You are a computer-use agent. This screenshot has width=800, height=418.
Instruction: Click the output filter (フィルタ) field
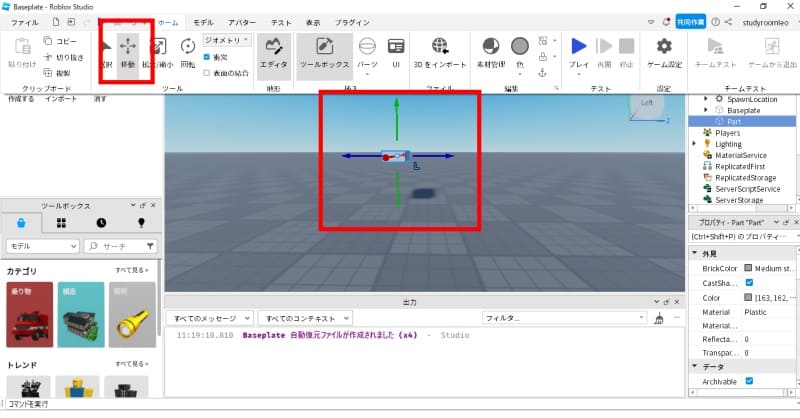point(564,318)
